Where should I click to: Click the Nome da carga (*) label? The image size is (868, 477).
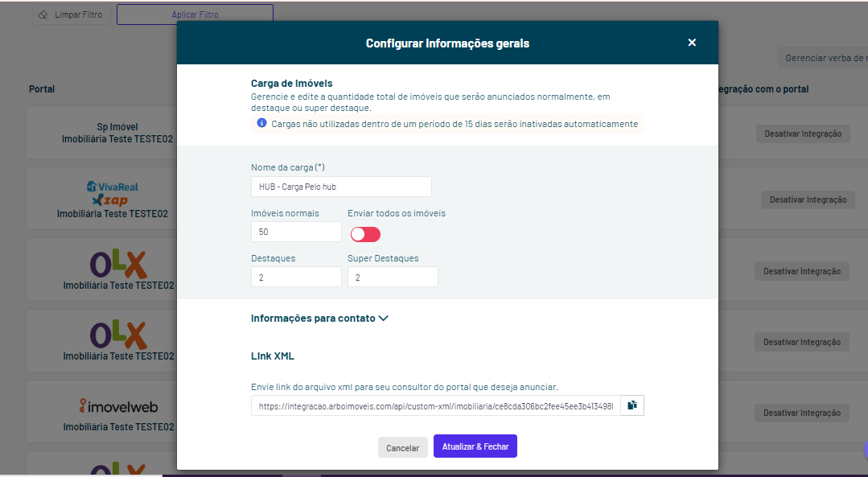coord(288,167)
